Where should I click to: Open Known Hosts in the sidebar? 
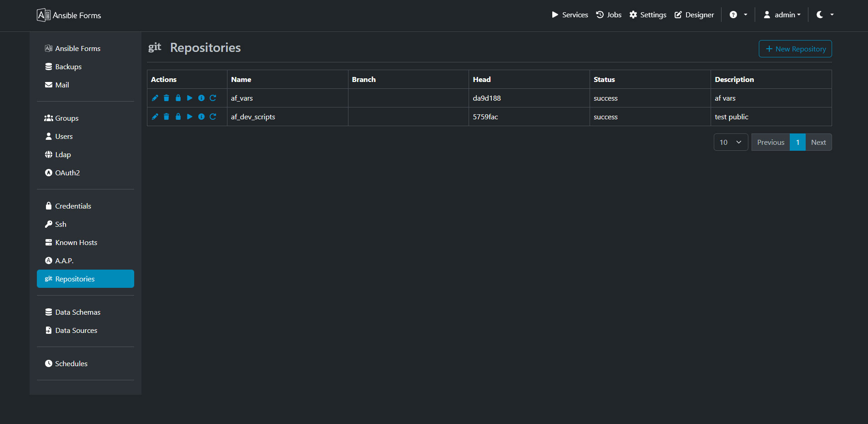coord(76,242)
